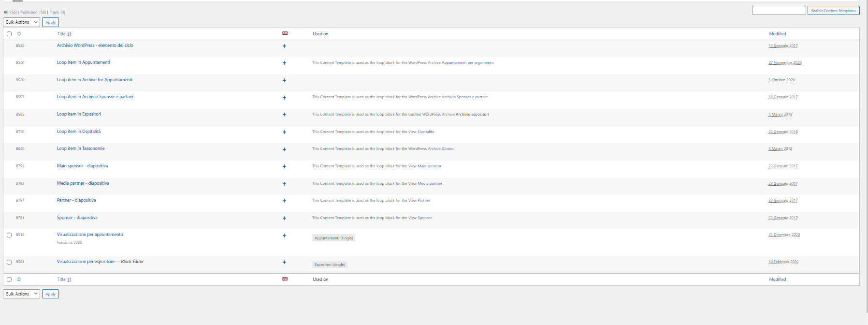Add translation for Main sponsor - diapositiva
Screen dimensions: 868x325
(x=284, y=166)
